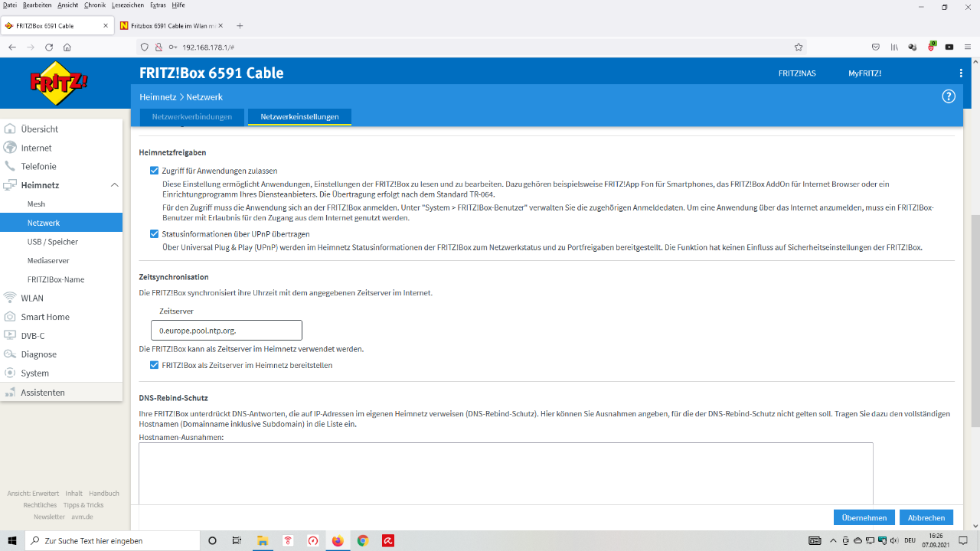Image resolution: width=980 pixels, height=551 pixels.
Task: Click the red shield extension icon
Action: pos(932,47)
